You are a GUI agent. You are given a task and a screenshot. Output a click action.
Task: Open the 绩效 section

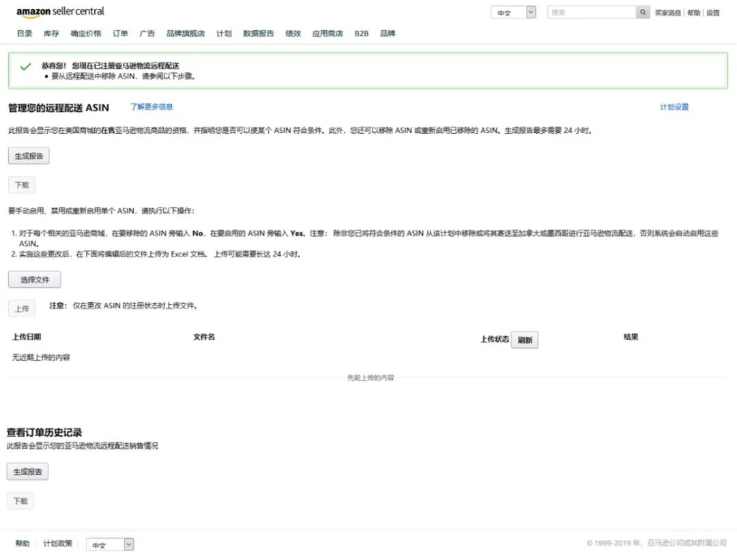[293, 33]
